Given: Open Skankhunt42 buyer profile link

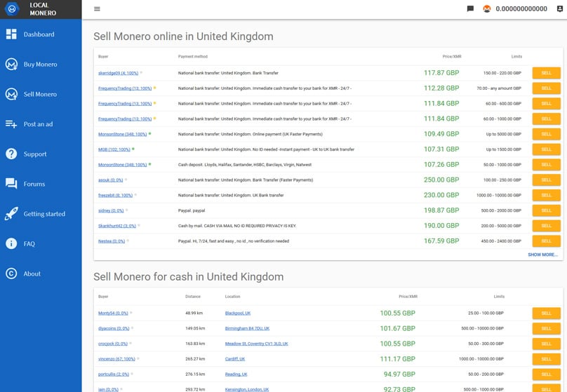Looking at the screenshot, I should (116, 226).
